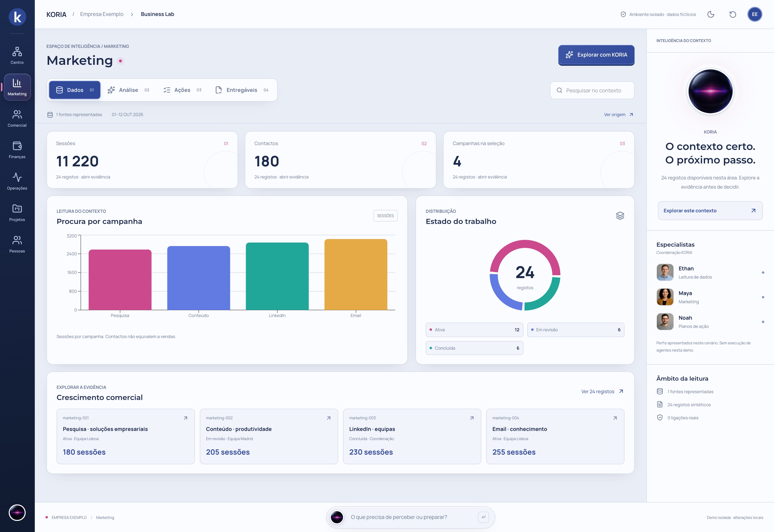The image size is (774, 532).
Task: Click Explorar com KORIA button
Action: point(596,55)
